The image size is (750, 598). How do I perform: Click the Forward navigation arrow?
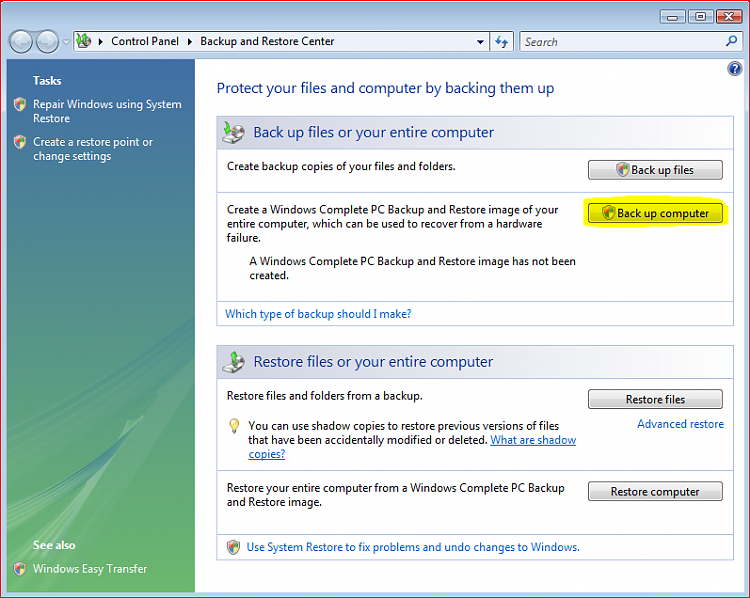click(47, 42)
